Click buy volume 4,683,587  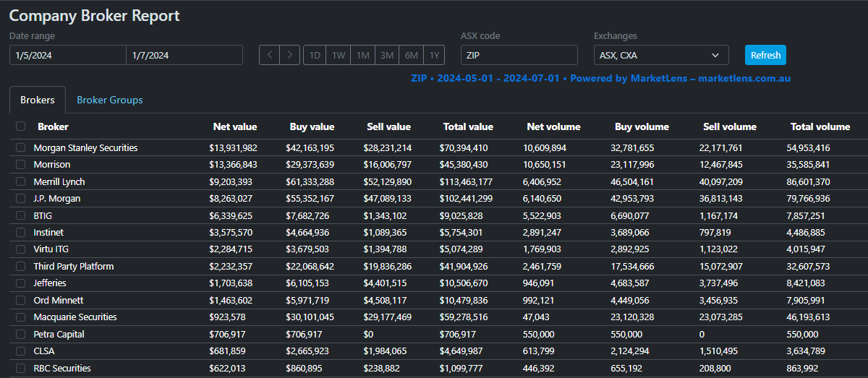point(630,283)
